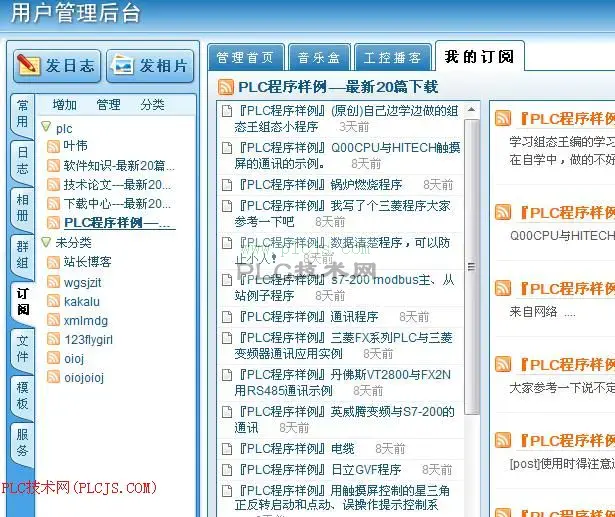
Task: Open kakalu feed
Action: (x=82, y=301)
